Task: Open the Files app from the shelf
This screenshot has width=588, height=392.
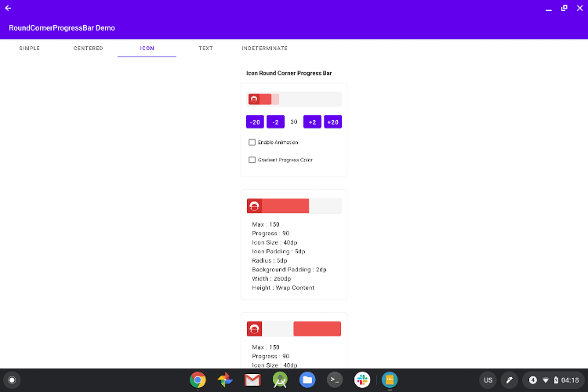Action: pos(307,380)
